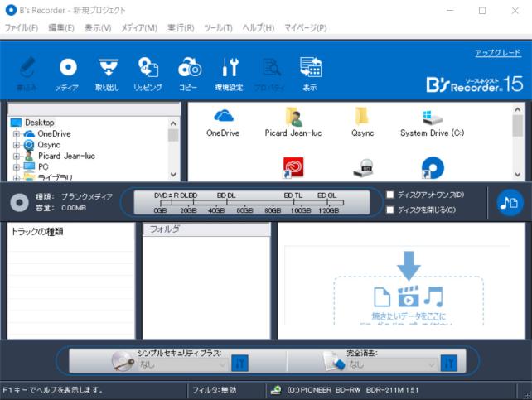The height and width of the screenshot is (400, 532).
Task: Click PIONEER BD-RW drive status text
Action: (x=353, y=390)
